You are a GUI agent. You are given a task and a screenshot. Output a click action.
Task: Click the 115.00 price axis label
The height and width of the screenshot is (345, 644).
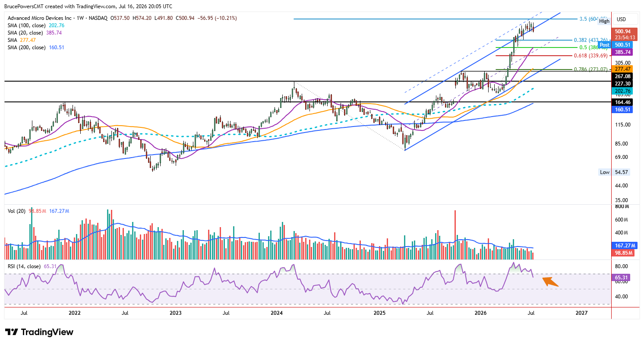(x=622, y=125)
